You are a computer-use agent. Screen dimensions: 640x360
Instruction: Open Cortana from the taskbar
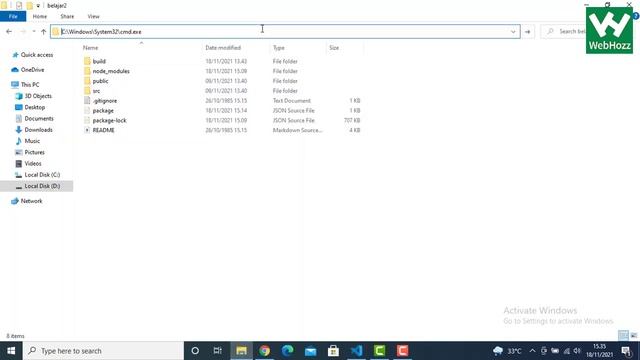click(195, 351)
